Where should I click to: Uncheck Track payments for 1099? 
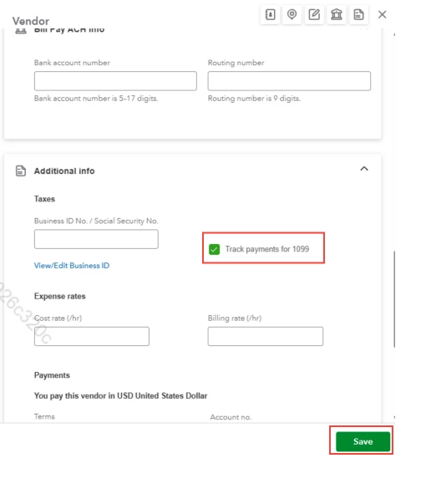215,249
